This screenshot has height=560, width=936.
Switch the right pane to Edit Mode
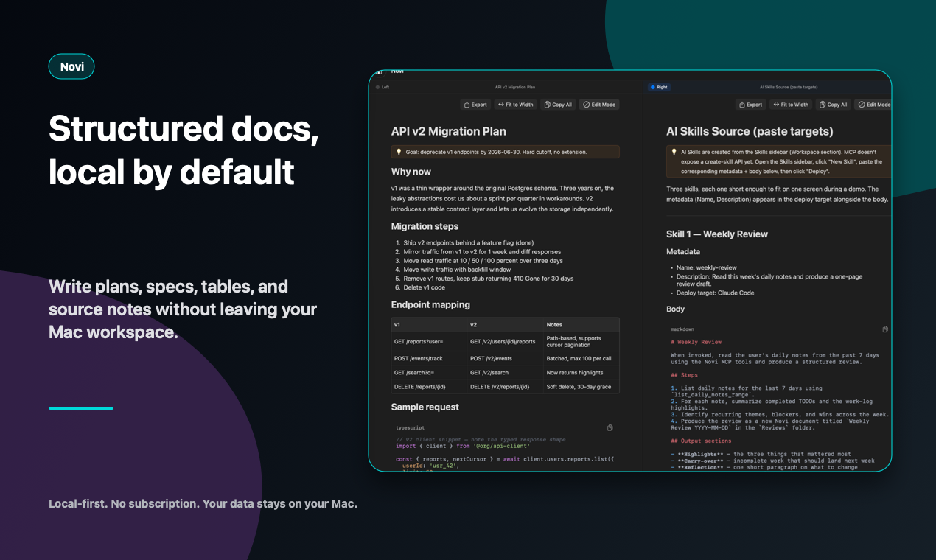point(873,105)
